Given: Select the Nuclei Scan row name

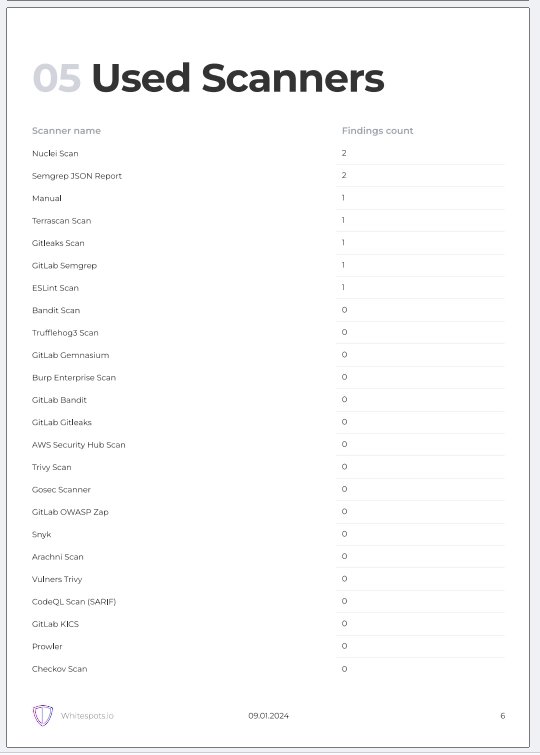Looking at the screenshot, I should [55, 153].
